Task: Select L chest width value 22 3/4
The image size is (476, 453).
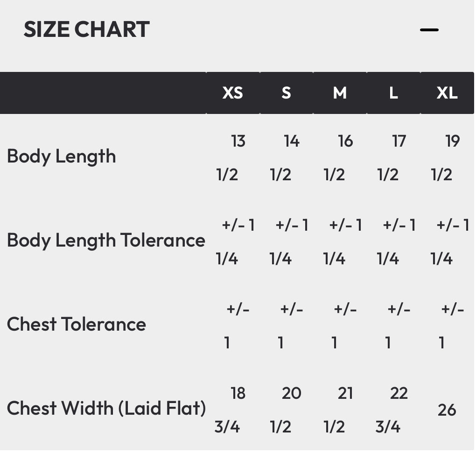Action: tap(393, 410)
